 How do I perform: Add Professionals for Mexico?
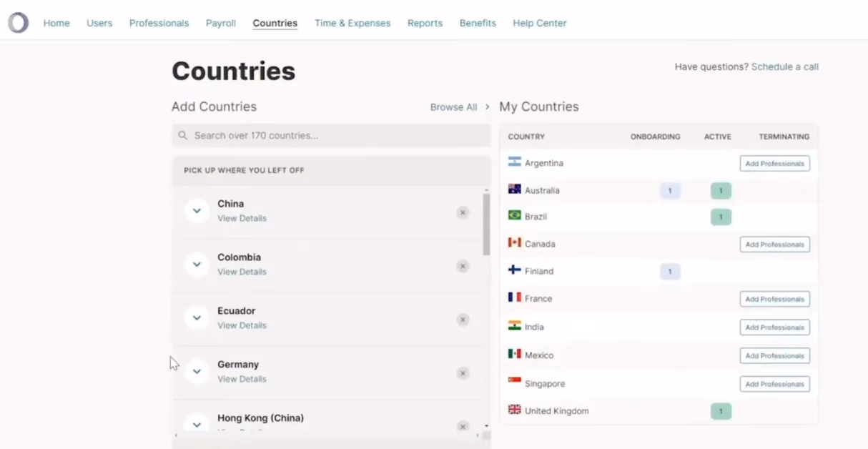(x=774, y=356)
